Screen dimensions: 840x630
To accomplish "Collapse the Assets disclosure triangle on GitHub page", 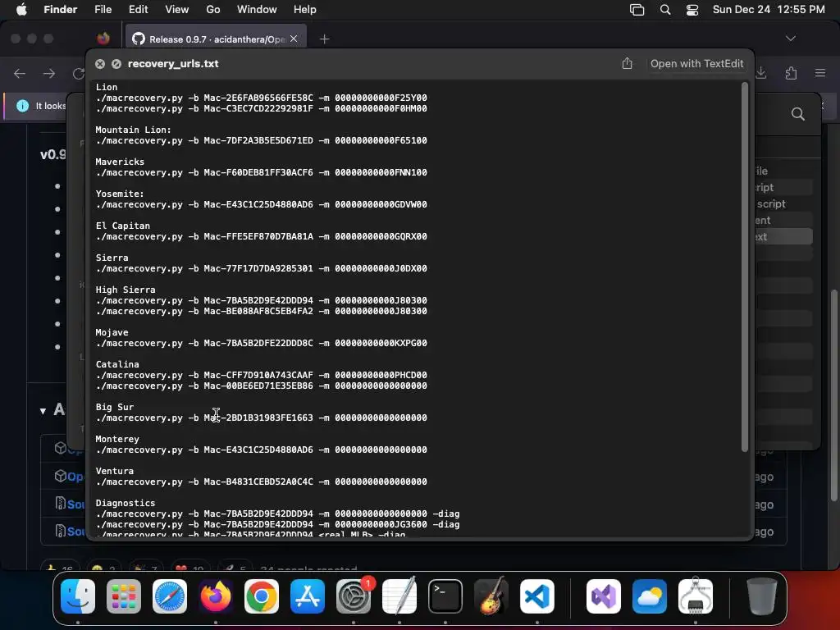I will [x=43, y=411].
